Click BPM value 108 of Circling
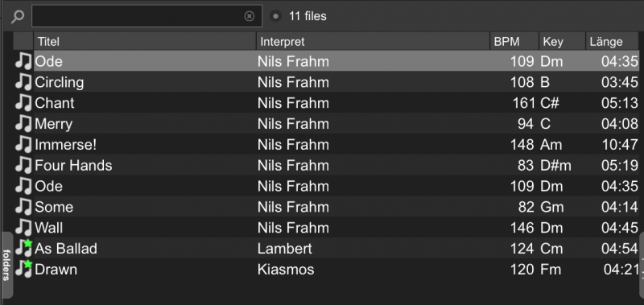 tap(522, 82)
